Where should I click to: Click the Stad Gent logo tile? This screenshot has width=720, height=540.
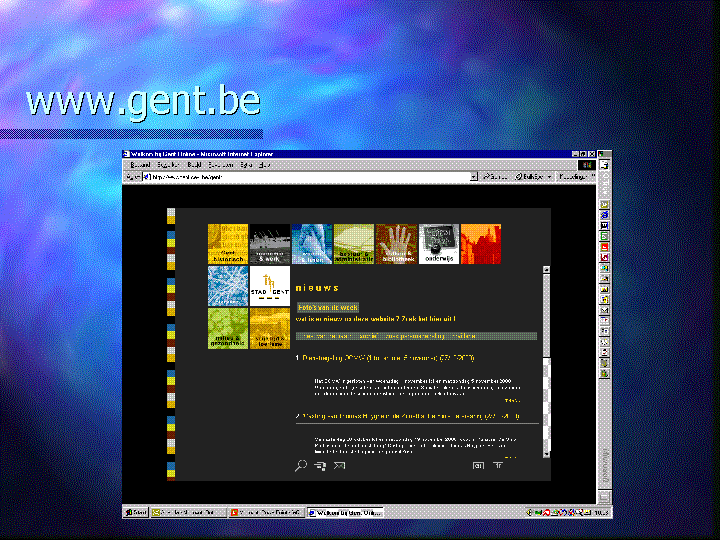(270, 286)
